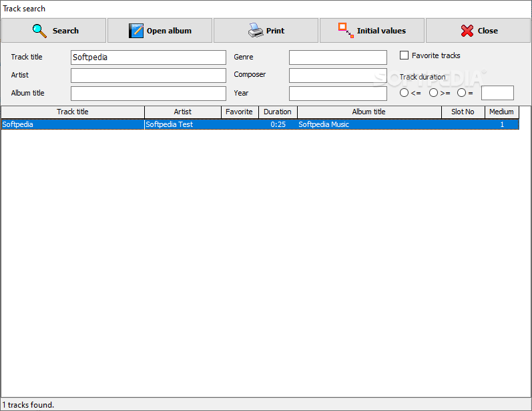Sort by Duration column header
Image resolution: width=532 pixels, height=411 pixels.
tap(278, 112)
